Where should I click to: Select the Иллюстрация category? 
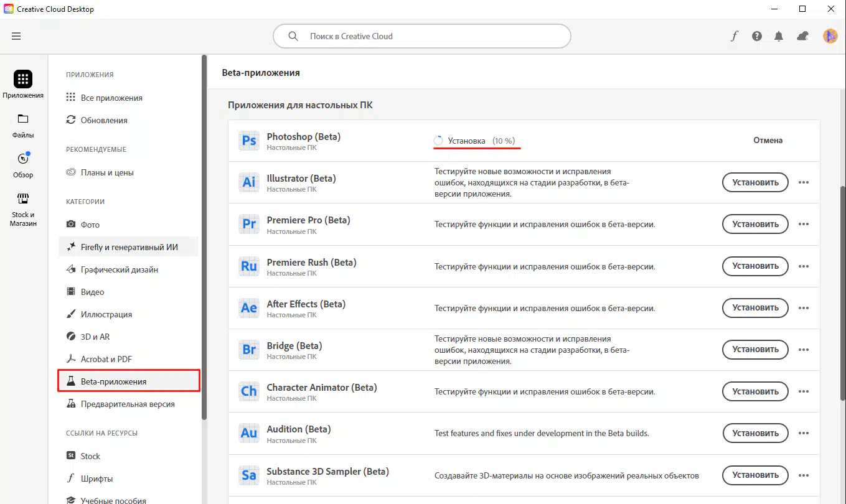click(x=129, y=314)
